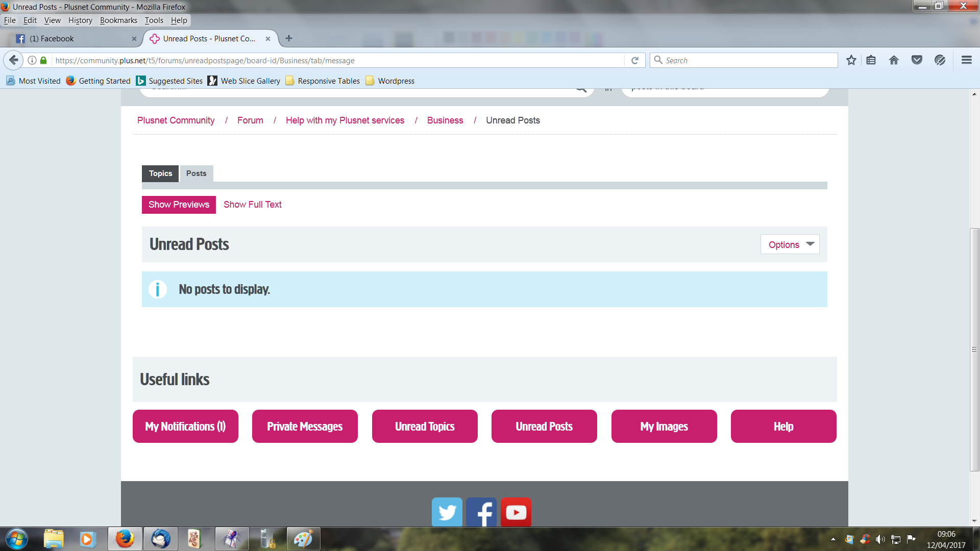980x551 pixels.
Task: Open Firefox hamburger menu
Action: [966, 60]
